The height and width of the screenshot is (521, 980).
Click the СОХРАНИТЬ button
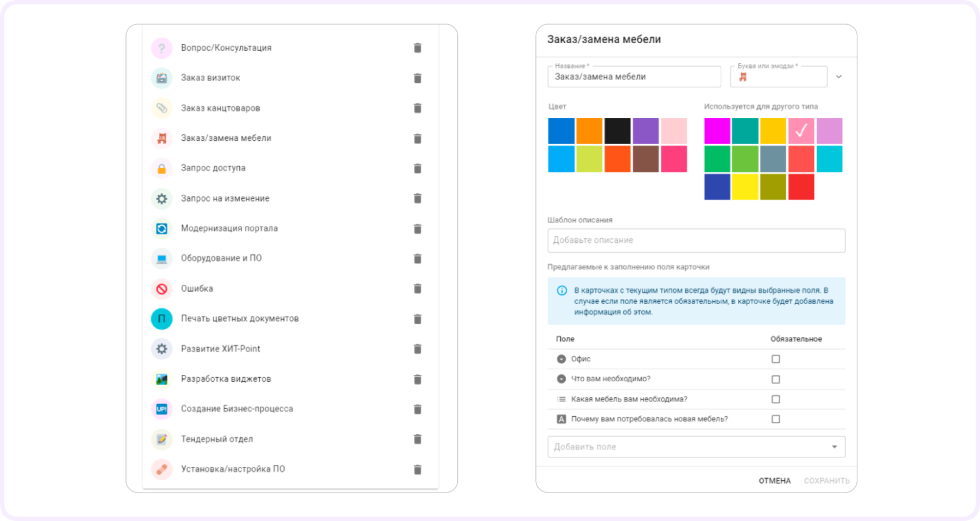[827, 481]
